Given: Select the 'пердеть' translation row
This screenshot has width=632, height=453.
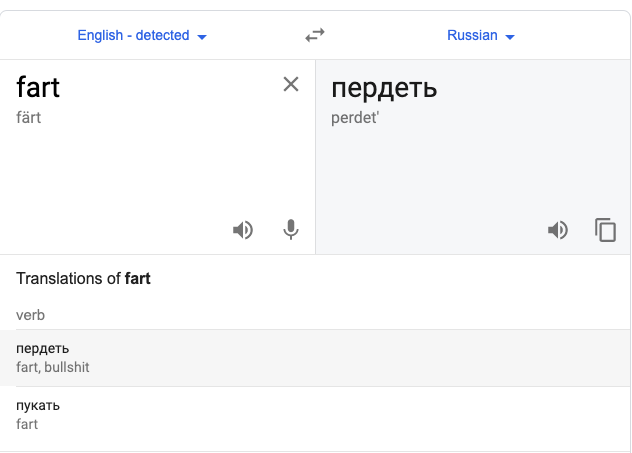Looking at the screenshot, I should pyautogui.click(x=315, y=358).
